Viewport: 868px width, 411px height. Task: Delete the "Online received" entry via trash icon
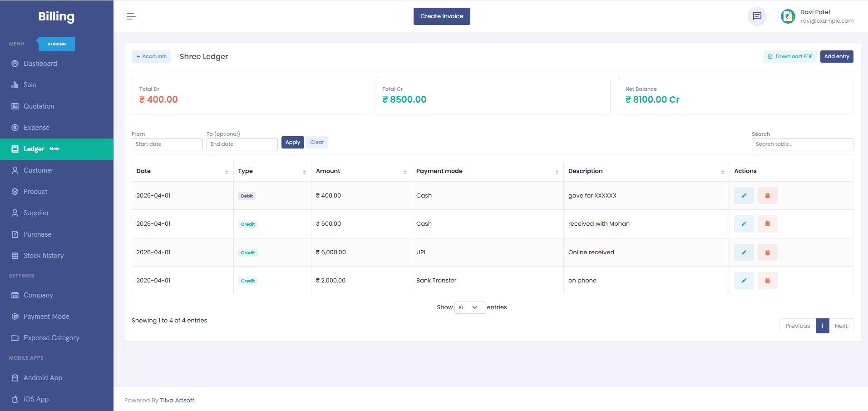point(767,252)
